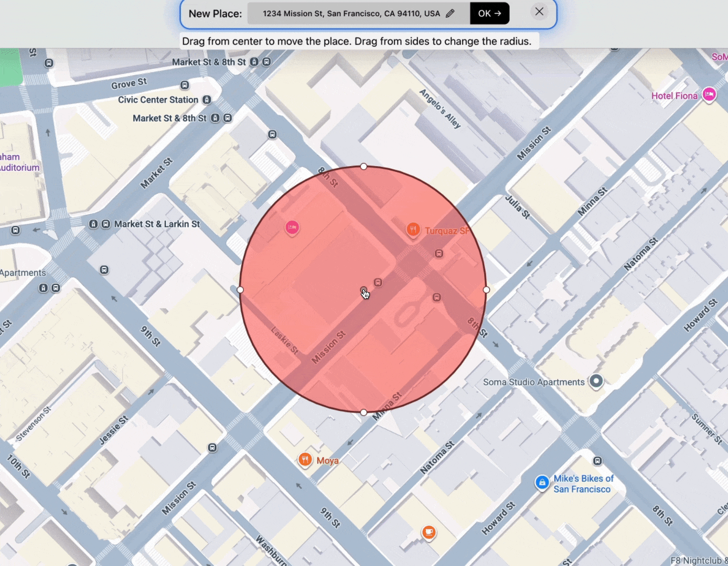Click the bus stop icon below Turquaz SF
The width and height of the screenshot is (728, 566).
click(439, 254)
